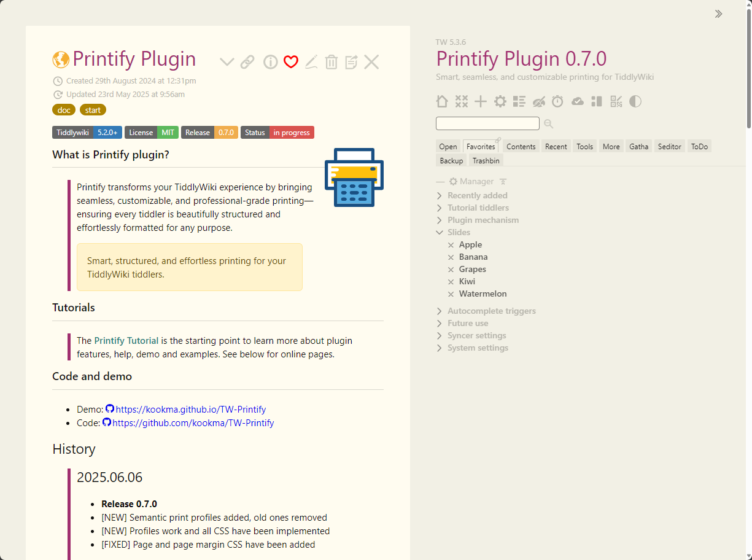Click the start tag pill
Viewport: 752px width, 560px height.
coord(93,110)
